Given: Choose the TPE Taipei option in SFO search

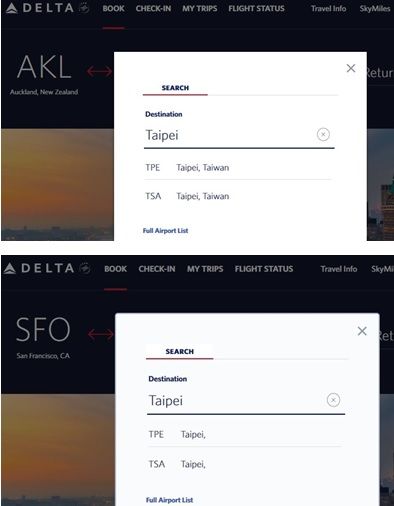Looking at the screenshot, I should point(245,434).
